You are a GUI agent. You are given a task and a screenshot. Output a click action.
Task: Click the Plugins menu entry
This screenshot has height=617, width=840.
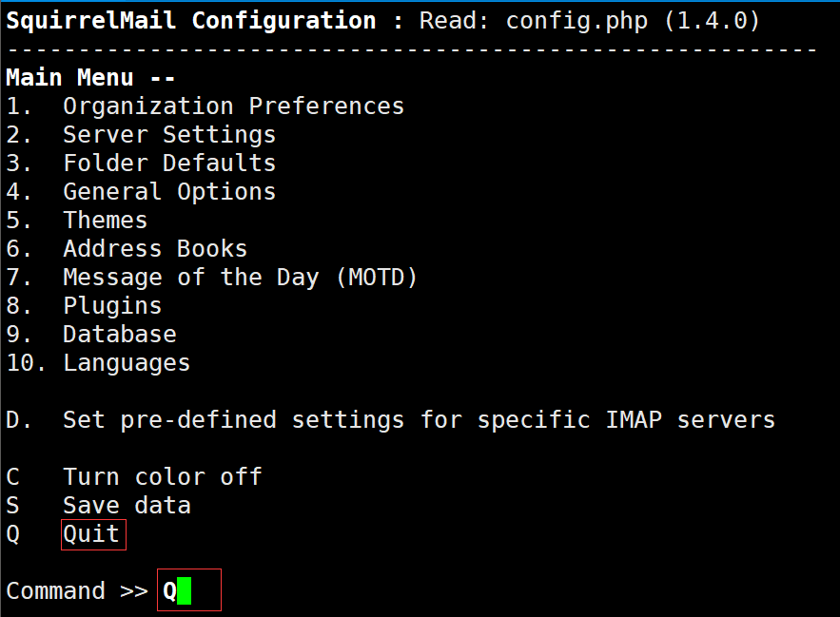[x=112, y=306]
